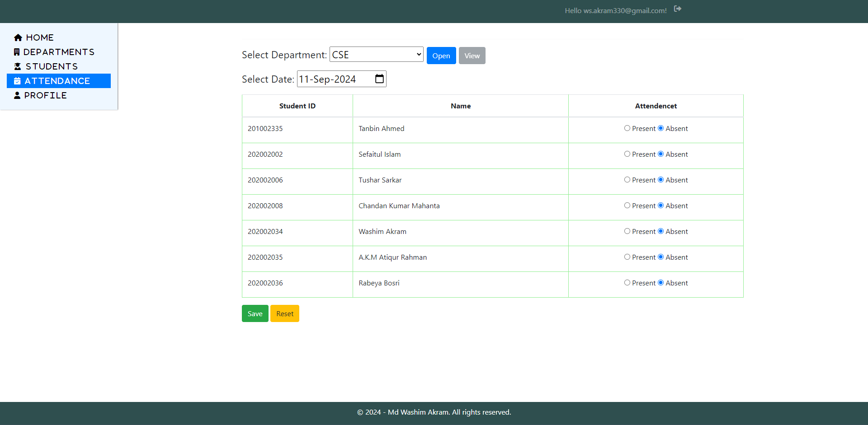
Task: Click the yellow Reset button
Action: coord(285,313)
